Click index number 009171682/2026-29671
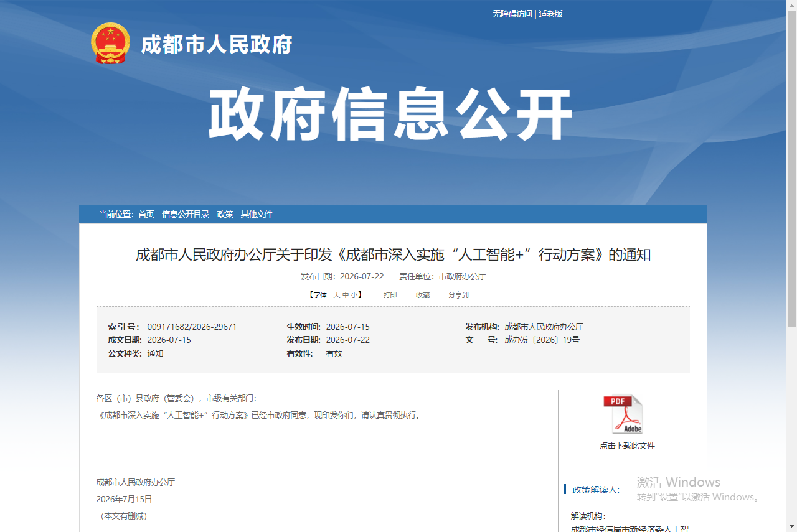The height and width of the screenshot is (532, 797). coord(192,327)
